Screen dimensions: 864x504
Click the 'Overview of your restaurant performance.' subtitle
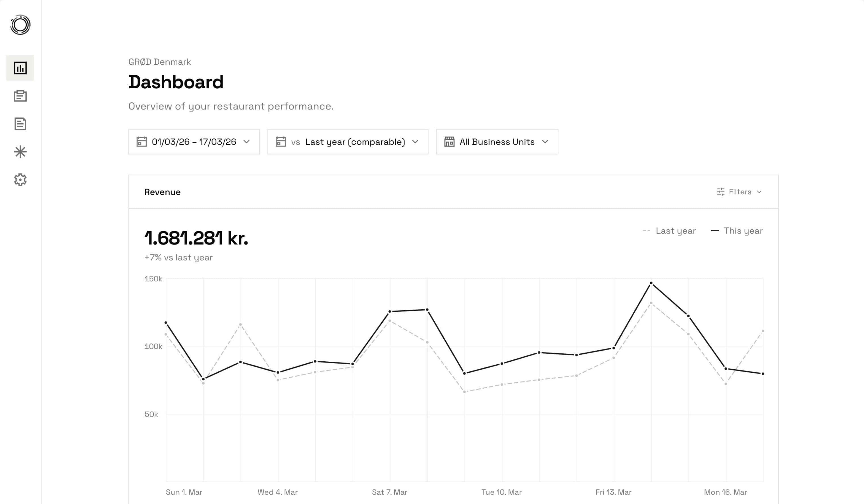coord(231,106)
